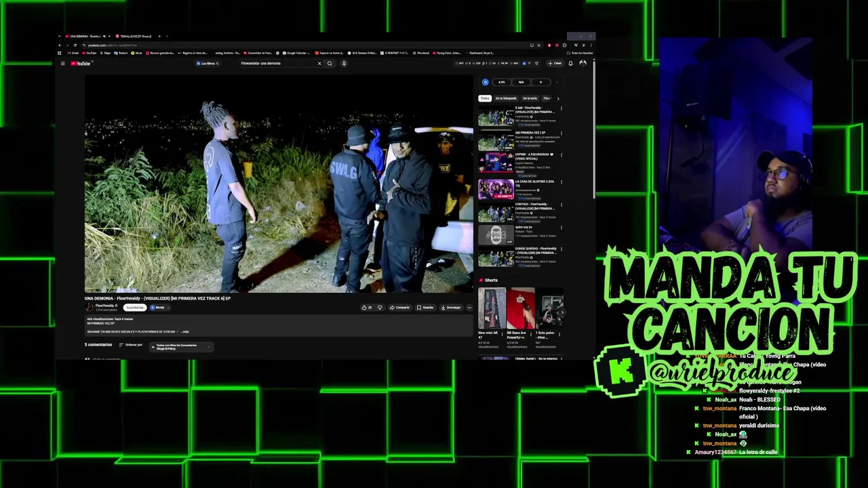Save the video with Guardar
The height and width of the screenshot is (488, 868).
[425, 307]
